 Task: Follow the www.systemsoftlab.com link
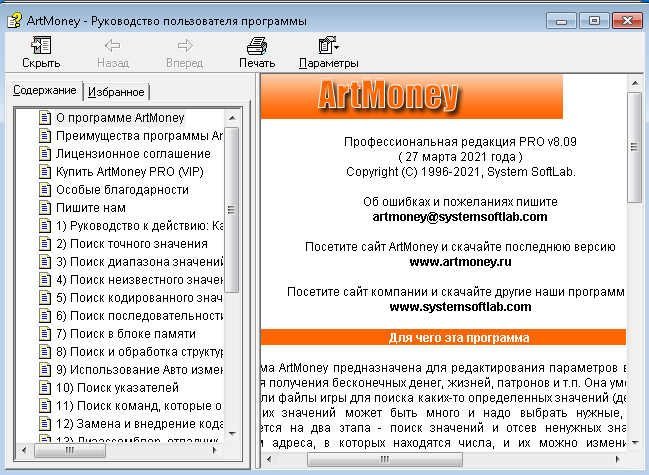point(460,306)
